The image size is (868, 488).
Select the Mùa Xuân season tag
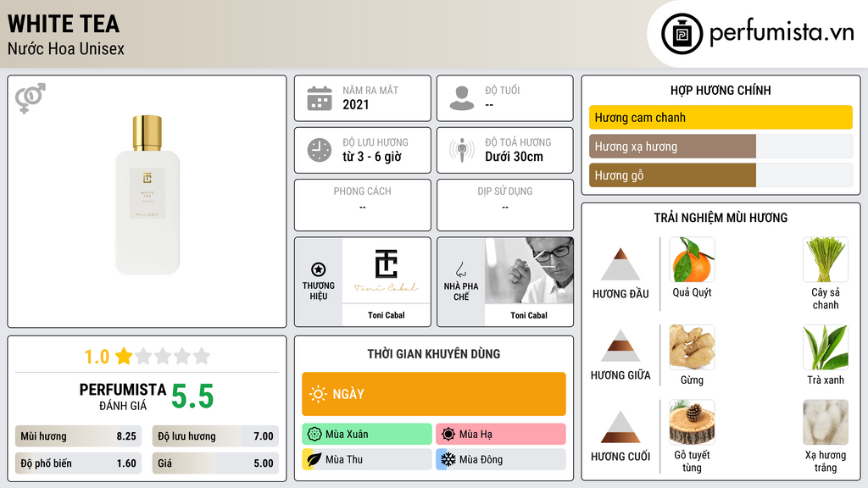[x=367, y=435]
